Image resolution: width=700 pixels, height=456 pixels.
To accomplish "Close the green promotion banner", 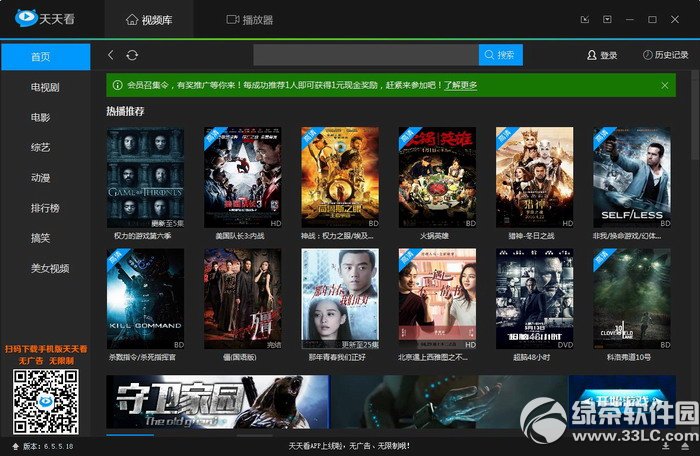I will click(x=665, y=85).
